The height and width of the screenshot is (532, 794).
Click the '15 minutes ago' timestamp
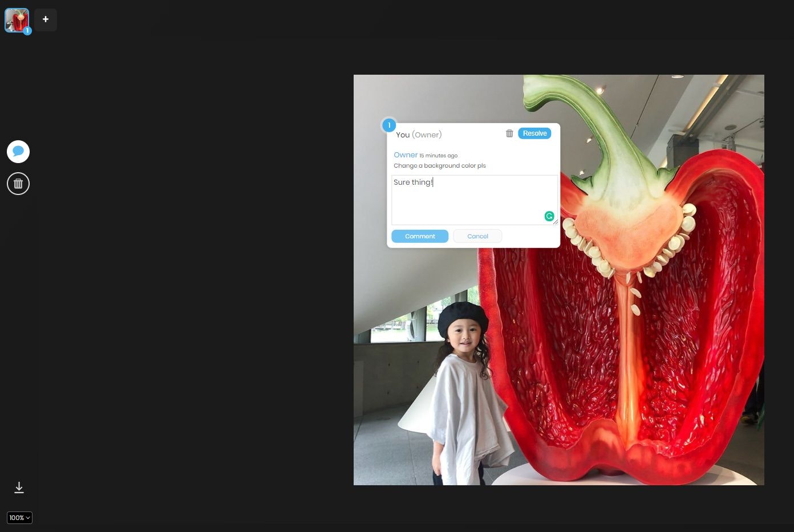[x=438, y=155]
